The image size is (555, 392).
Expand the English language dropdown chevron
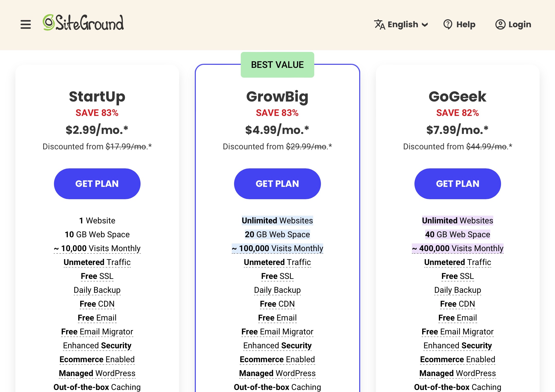[425, 25]
